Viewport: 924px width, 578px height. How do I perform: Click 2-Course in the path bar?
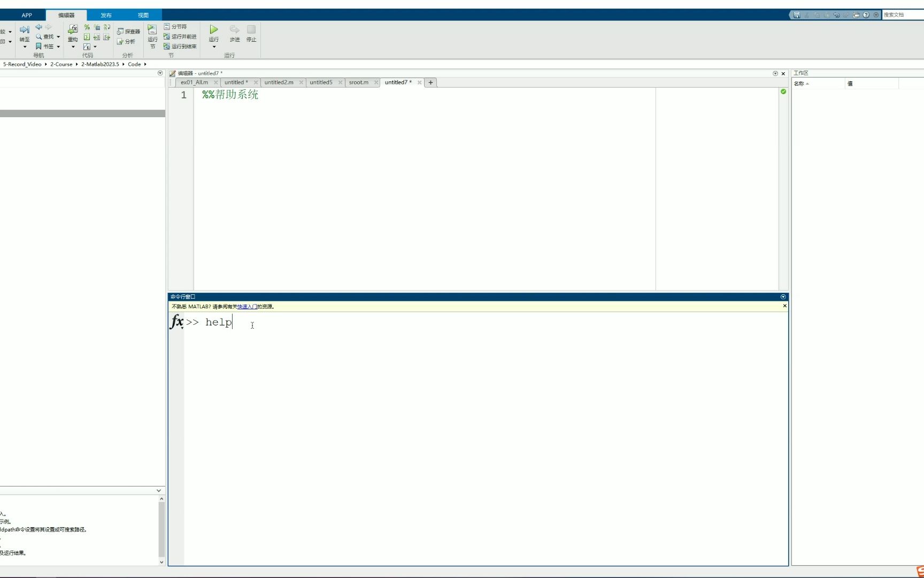coord(61,64)
